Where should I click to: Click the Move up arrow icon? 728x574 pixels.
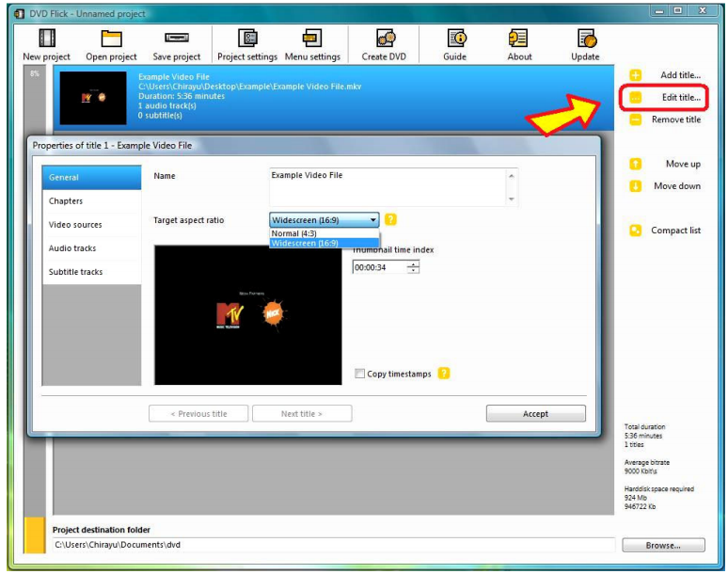coord(635,164)
